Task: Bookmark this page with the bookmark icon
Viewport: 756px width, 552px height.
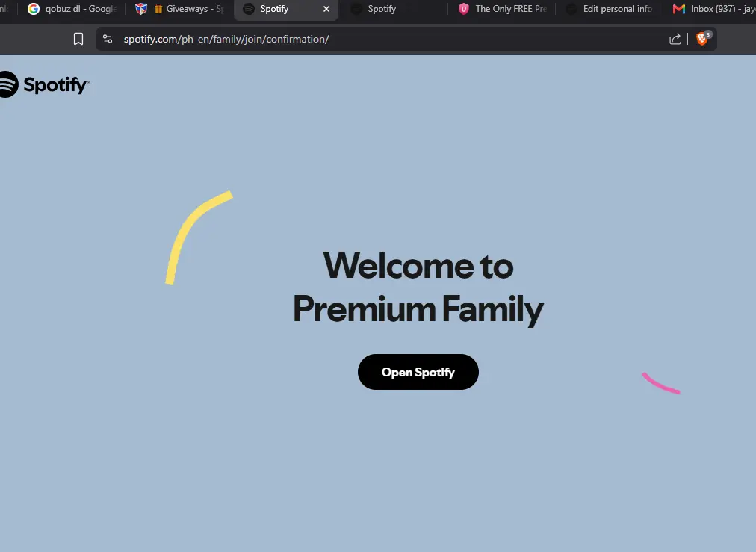Action: [78, 39]
